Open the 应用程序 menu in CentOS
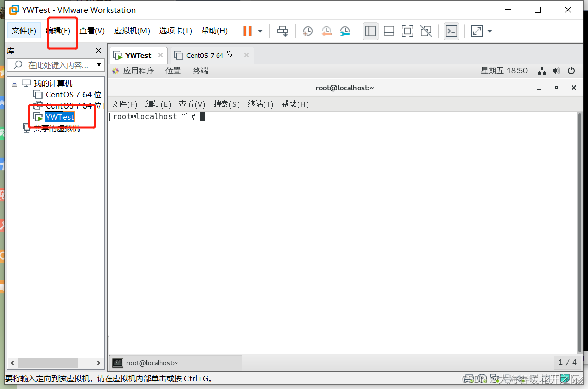Image resolution: width=588 pixels, height=389 pixels. pyautogui.click(x=138, y=71)
